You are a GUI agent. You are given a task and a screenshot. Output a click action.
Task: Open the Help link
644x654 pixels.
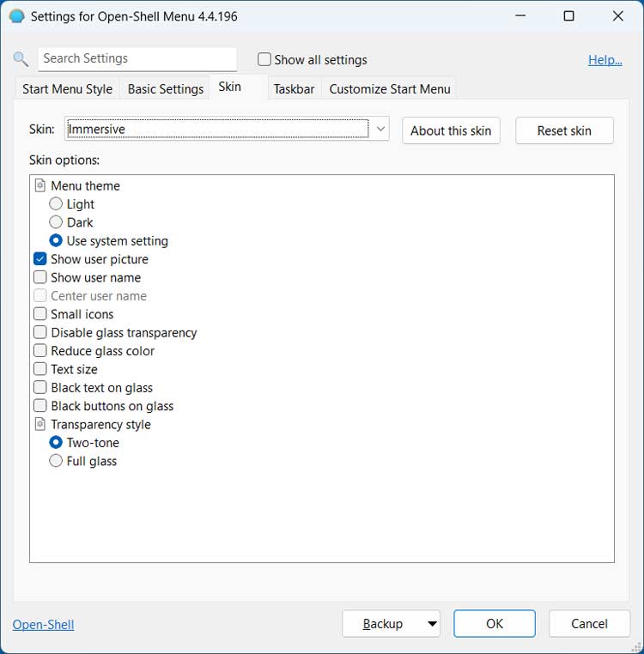point(605,60)
